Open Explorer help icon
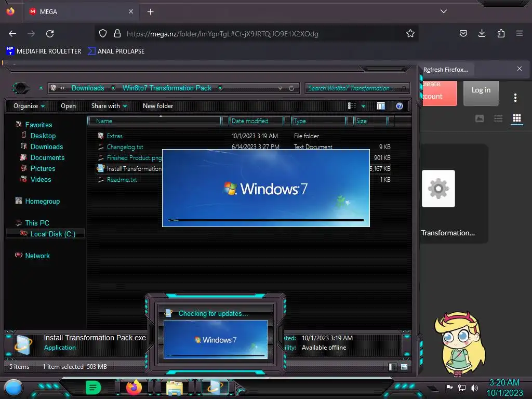The width and height of the screenshot is (532, 399). 400,106
